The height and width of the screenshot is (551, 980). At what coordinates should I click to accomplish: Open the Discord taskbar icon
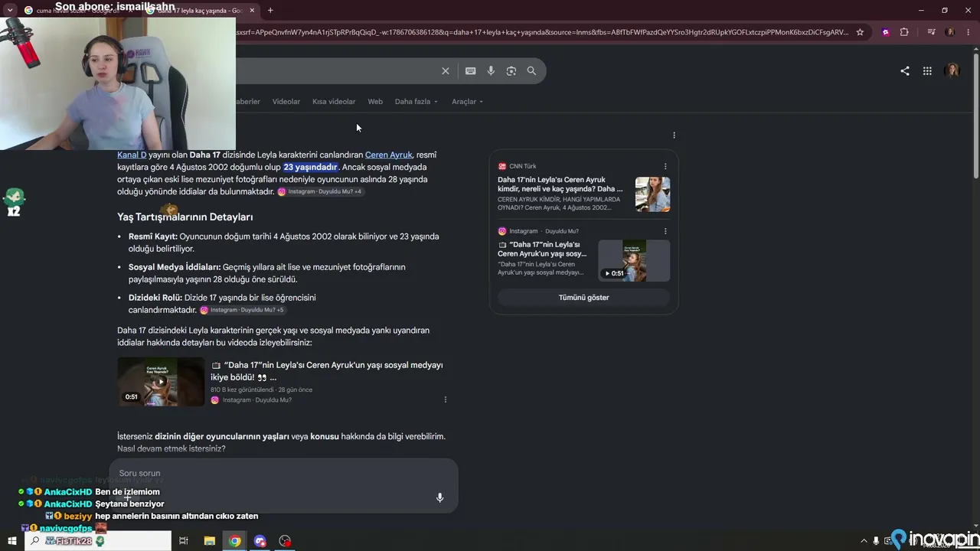pos(260,541)
